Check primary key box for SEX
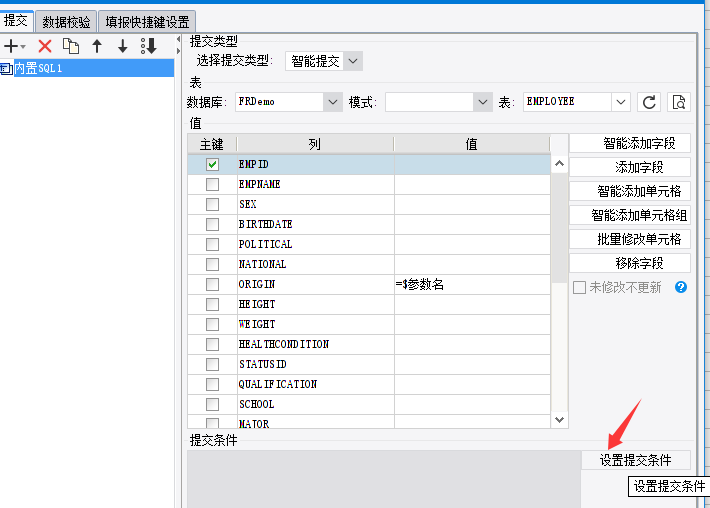Viewport: 710px width, 508px height. [x=212, y=204]
